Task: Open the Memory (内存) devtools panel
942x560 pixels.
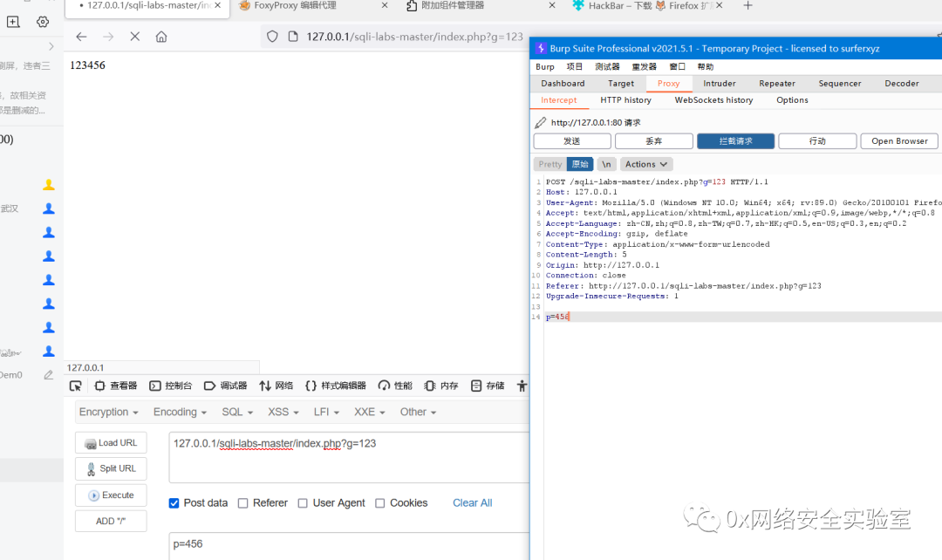Action: click(441, 386)
